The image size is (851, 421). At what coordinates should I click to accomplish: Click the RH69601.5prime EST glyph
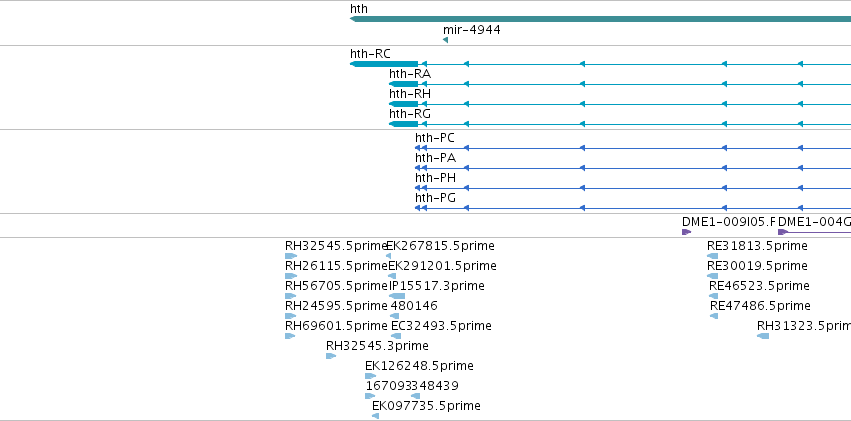290,336
